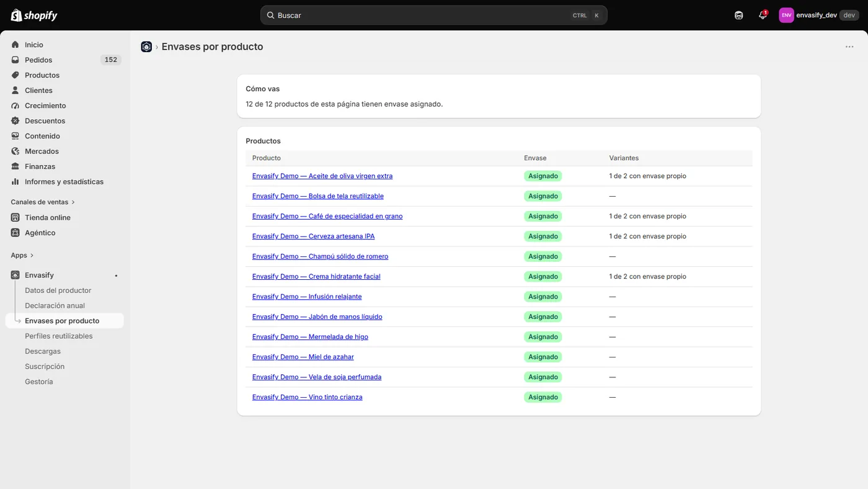Click the Cómo vas summary text
This screenshot has width=868, height=489.
click(x=344, y=104)
